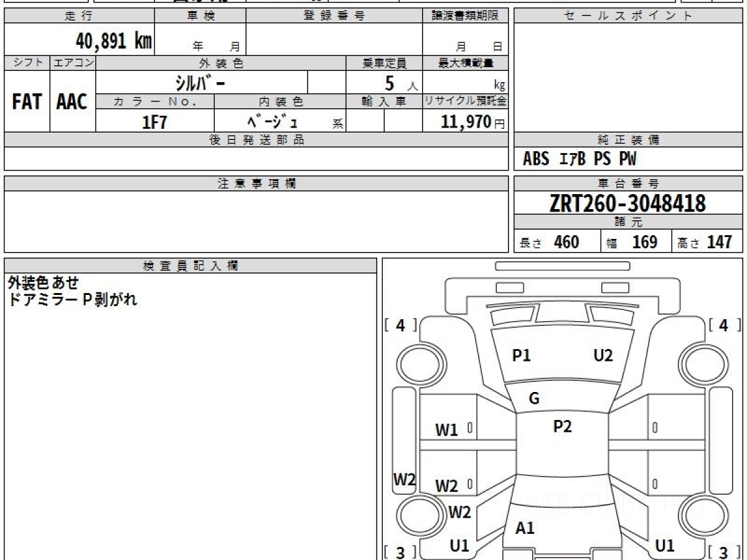Image resolution: width=747 pixels, height=560 pixels.
Task: Select the seating capacity 5 人
Action: coord(400,83)
